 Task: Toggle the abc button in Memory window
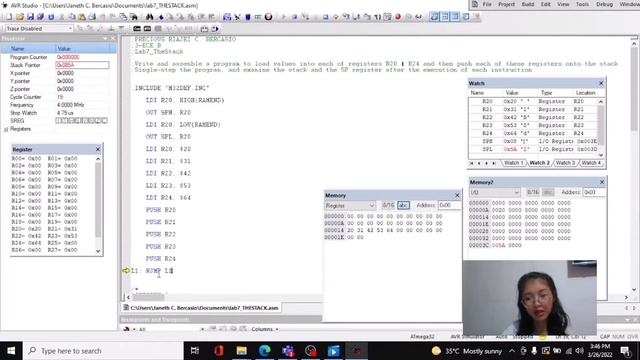coord(403,205)
